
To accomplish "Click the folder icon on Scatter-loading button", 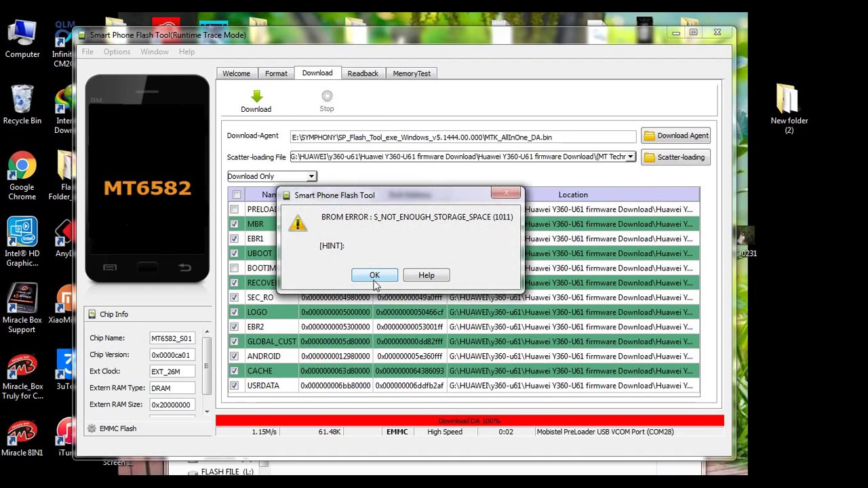I will coord(649,157).
